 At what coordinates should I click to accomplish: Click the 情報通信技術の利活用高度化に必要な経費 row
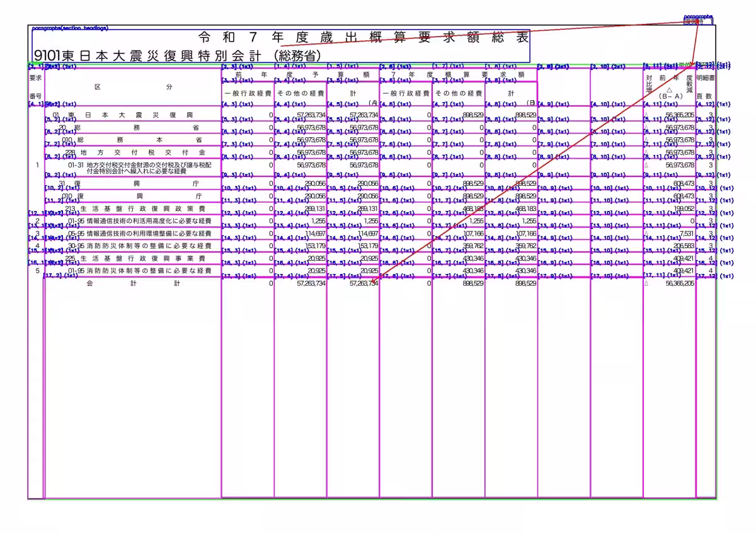coord(132,221)
